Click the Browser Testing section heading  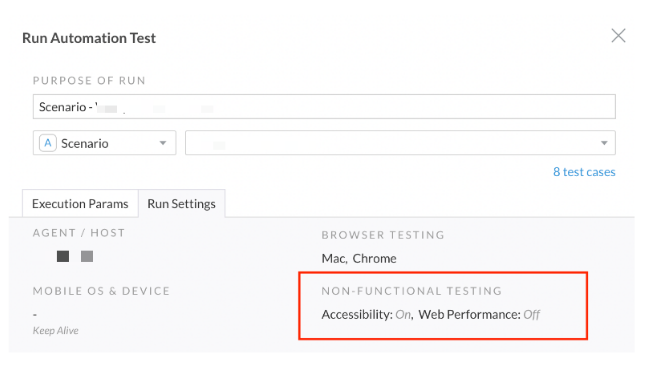pyautogui.click(x=383, y=235)
